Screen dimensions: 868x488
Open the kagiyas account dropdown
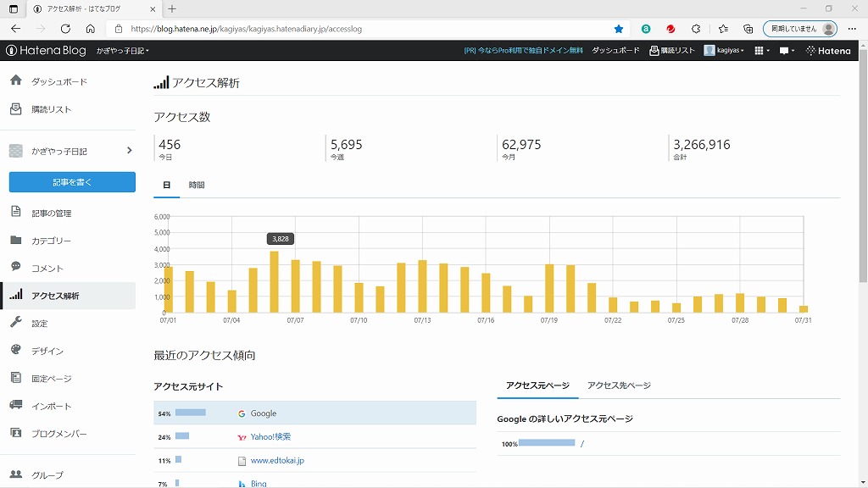coord(724,50)
